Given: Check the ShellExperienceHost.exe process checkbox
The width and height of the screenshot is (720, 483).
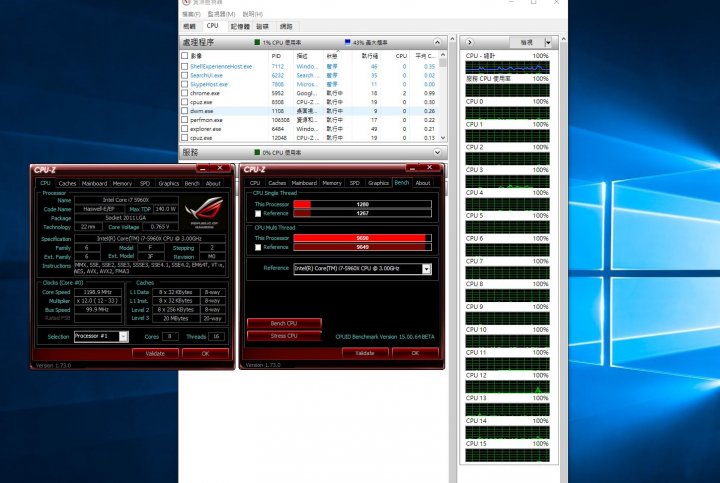Looking at the screenshot, I should click(x=185, y=66).
